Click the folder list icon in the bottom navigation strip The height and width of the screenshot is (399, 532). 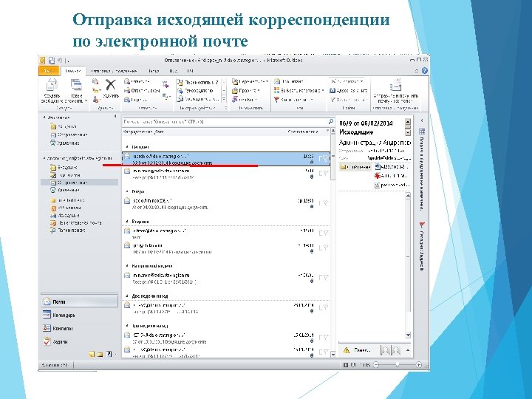coord(100,354)
